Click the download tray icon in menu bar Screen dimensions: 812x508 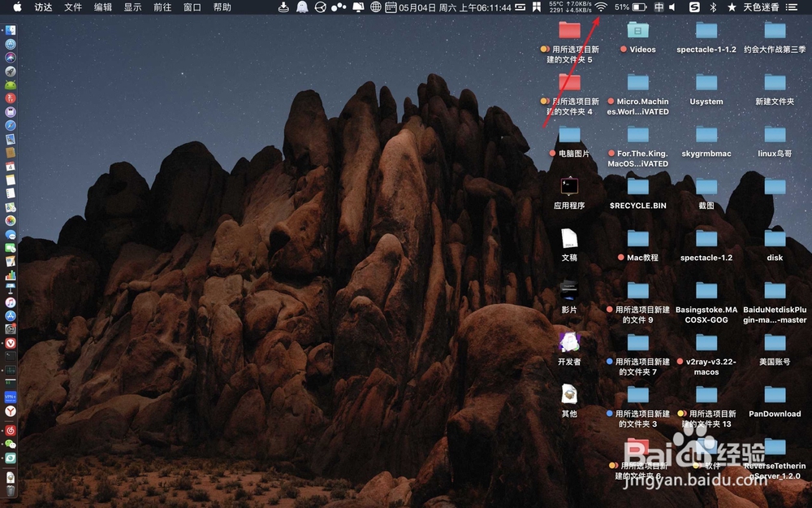283,7
